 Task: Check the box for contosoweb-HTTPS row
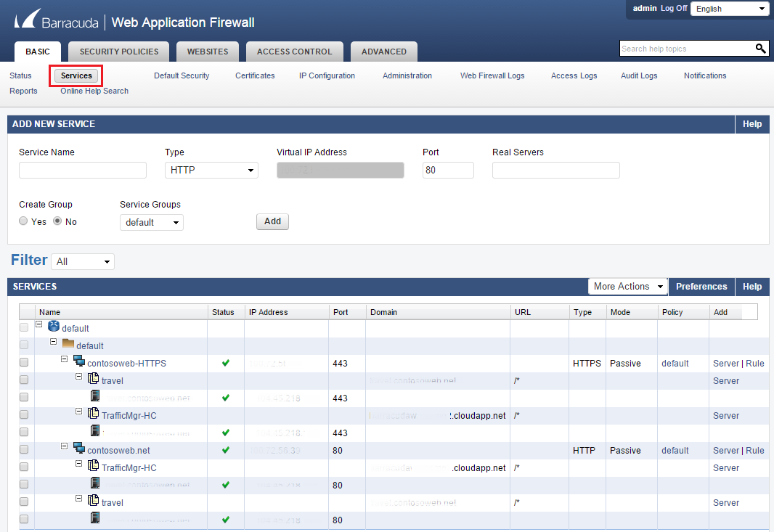[24, 363]
